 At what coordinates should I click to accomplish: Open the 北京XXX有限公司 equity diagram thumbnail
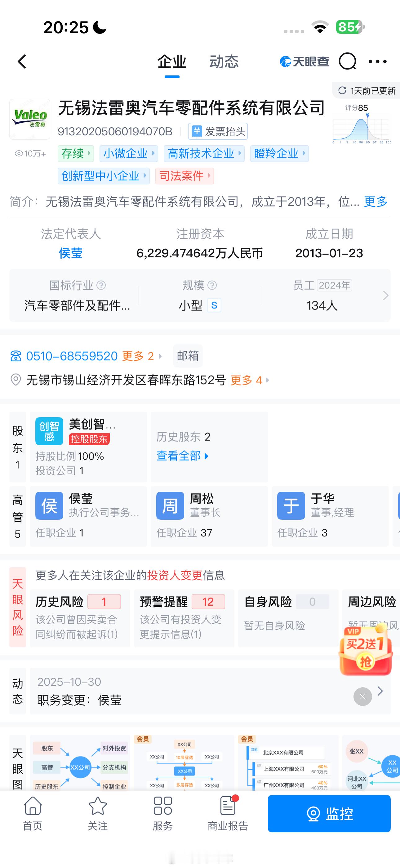pyautogui.click(x=288, y=762)
